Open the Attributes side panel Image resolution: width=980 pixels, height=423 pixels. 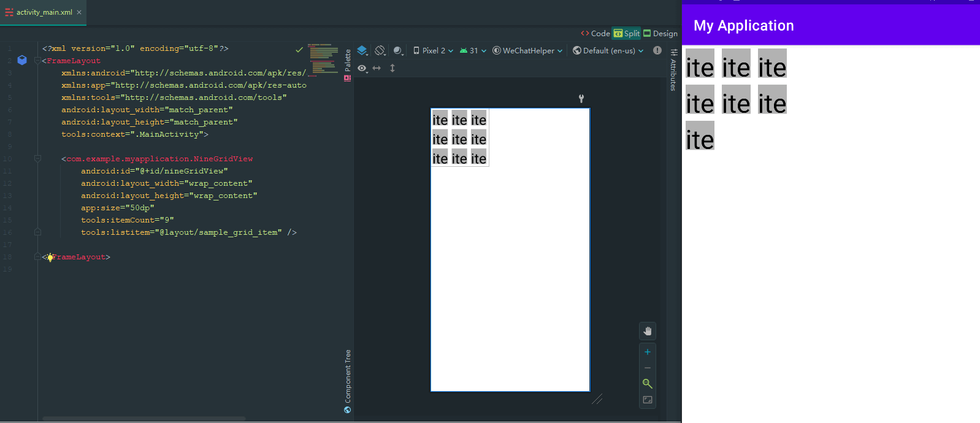pos(673,70)
